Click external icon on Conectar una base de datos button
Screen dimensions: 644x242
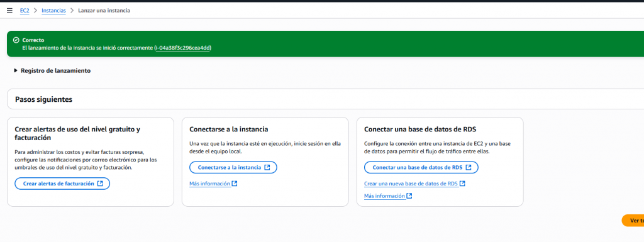(x=469, y=167)
